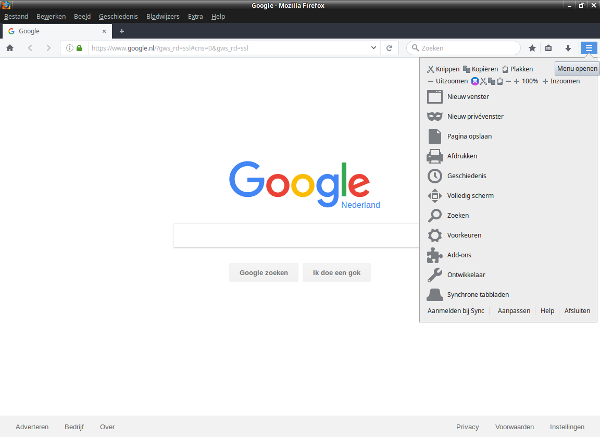Open the Beeld menu

point(82,16)
